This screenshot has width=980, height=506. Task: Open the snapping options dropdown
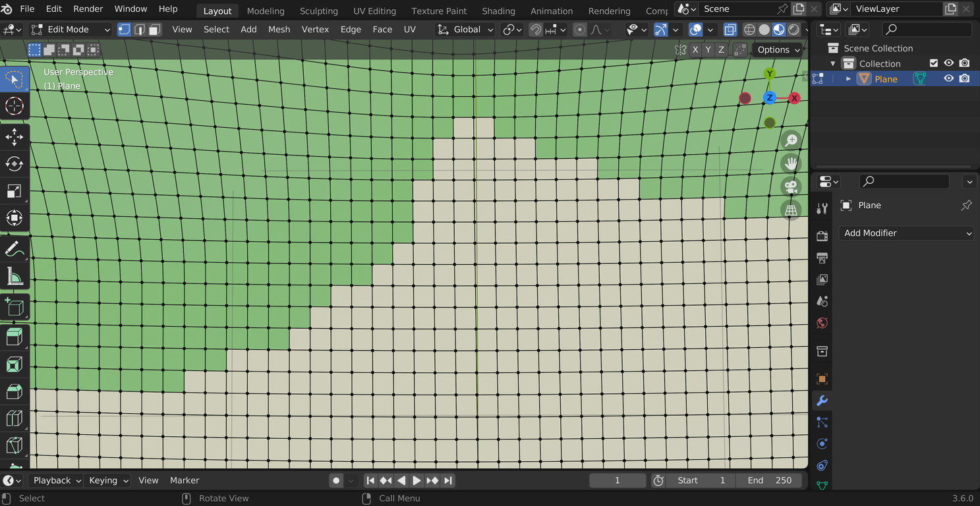point(556,30)
